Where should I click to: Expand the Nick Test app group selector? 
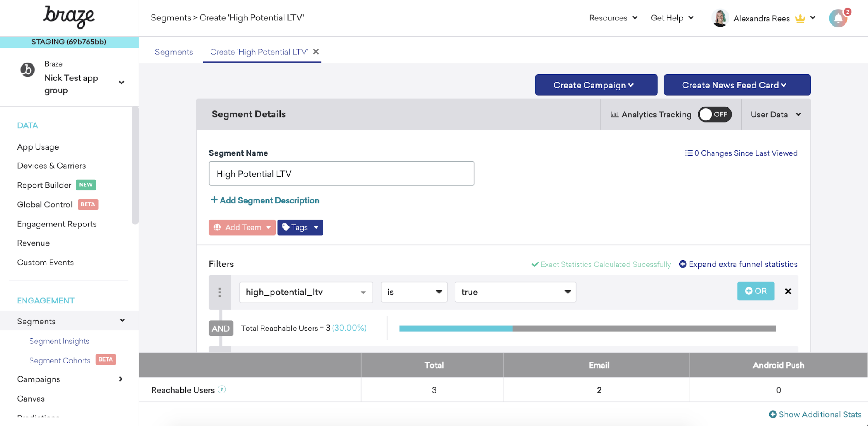(x=122, y=83)
